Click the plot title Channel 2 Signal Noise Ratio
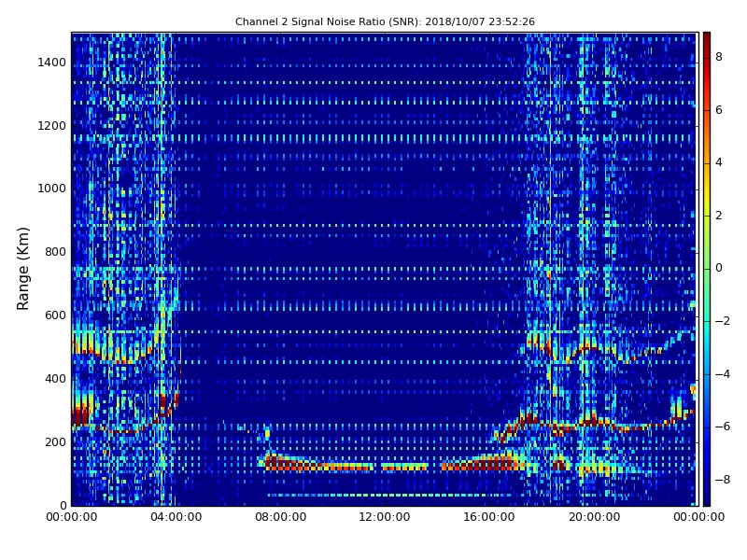 385,21
